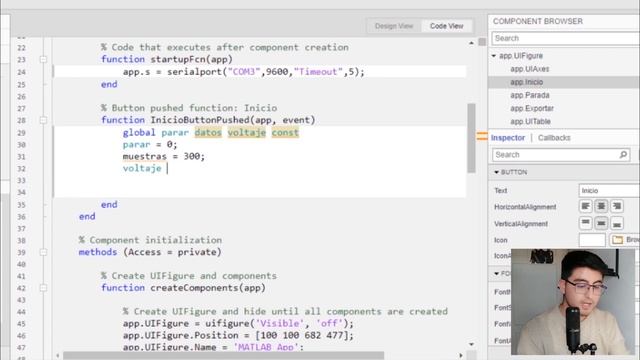Screen dimensions: 640x360
Task: Set vertical alignment to top
Action: click(585, 223)
